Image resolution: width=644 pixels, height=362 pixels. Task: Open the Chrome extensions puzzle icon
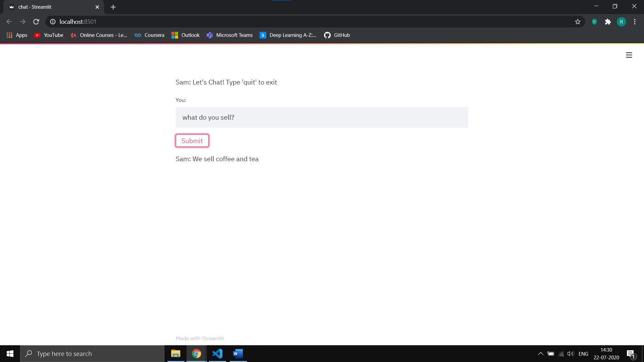tap(608, 22)
